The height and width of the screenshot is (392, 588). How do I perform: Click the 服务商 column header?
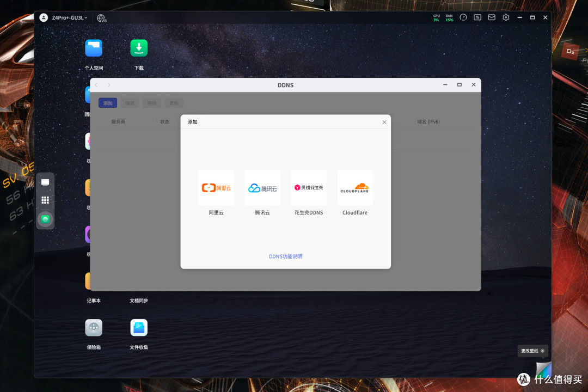coord(118,121)
